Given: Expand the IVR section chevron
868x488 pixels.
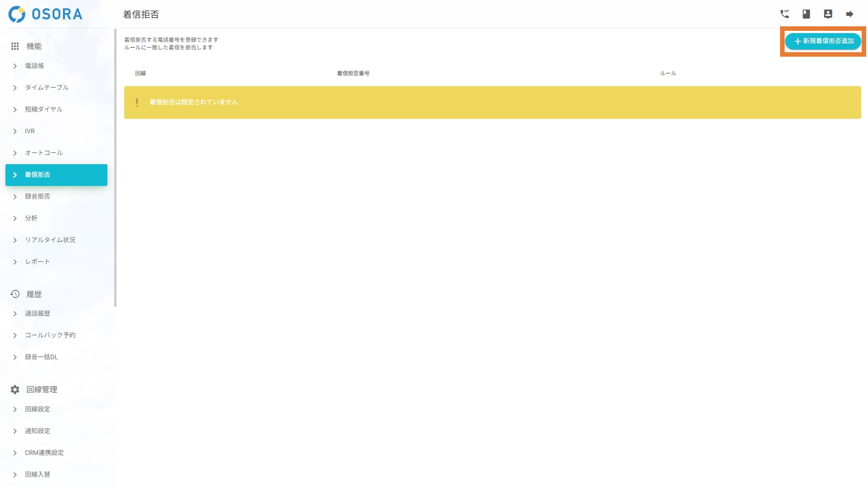Looking at the screenshot, I should [15, 131].
